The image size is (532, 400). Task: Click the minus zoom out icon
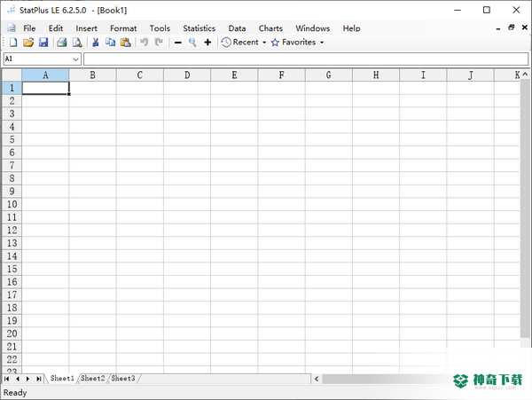coord(178,43)
